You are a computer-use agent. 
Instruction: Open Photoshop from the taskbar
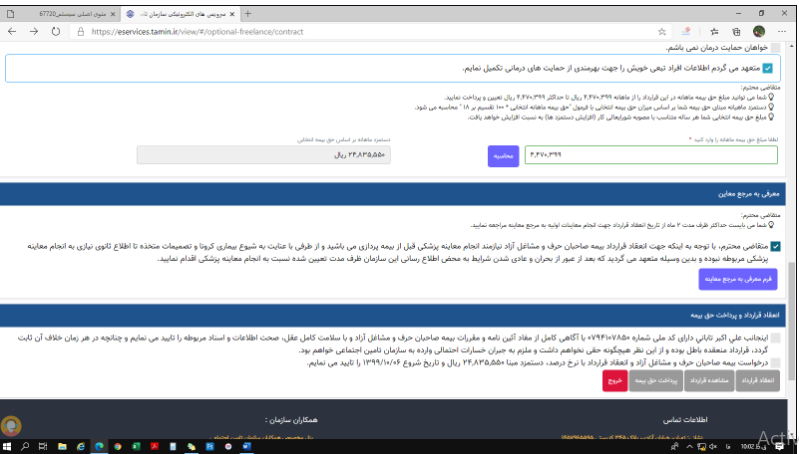[209, 446]
